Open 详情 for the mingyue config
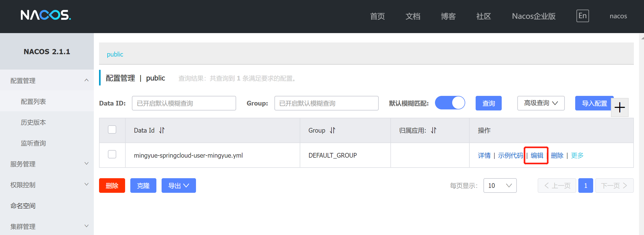644x235 pixels. point(484,156)
